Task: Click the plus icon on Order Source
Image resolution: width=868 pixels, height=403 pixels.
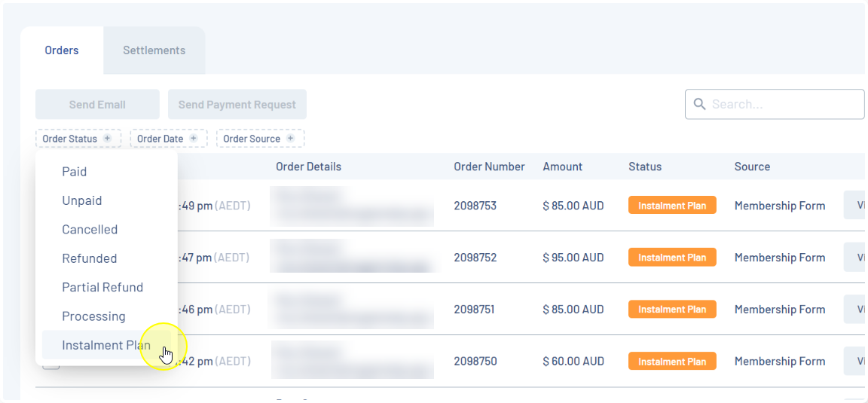Action: coord(291,139)
